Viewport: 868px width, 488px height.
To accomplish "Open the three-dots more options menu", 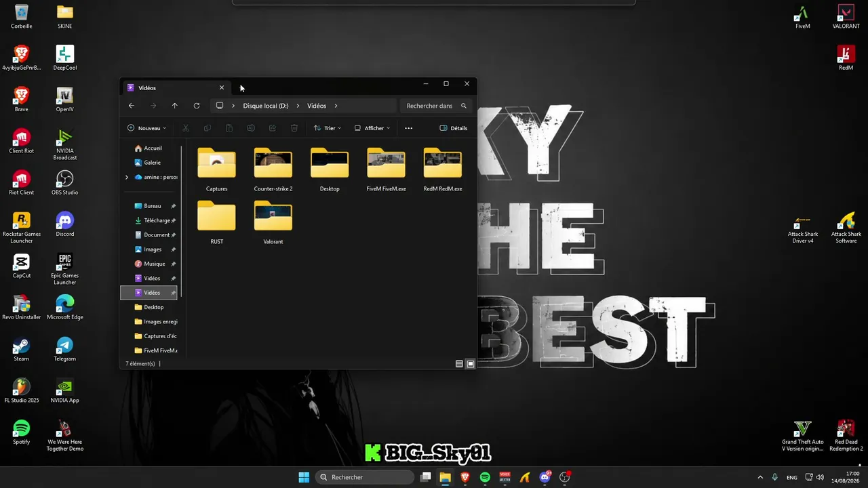I will point(408,128).
